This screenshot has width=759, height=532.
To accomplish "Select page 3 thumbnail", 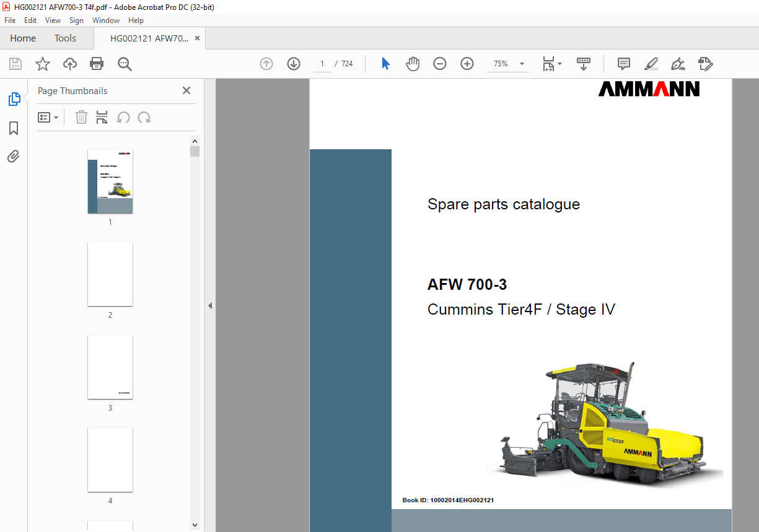I will point(110,367).
